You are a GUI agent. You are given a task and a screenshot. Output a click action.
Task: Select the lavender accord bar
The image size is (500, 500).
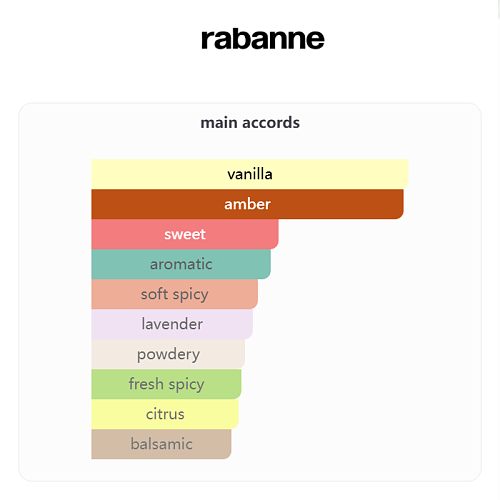[x=172, y=324]
